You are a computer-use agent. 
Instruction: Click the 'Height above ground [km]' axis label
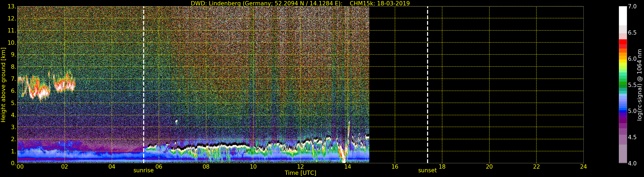pyautogui.click(x=3, y=85)
